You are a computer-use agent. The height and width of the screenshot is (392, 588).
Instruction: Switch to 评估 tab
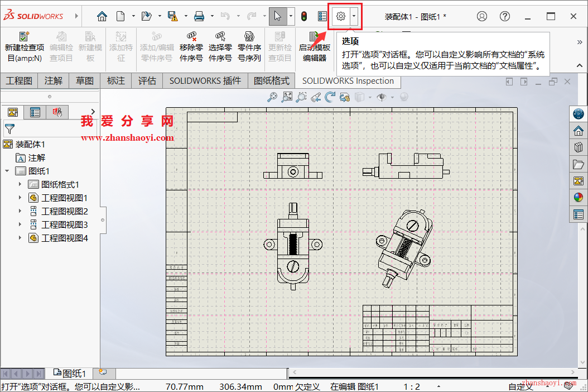(x=147, y=81)
